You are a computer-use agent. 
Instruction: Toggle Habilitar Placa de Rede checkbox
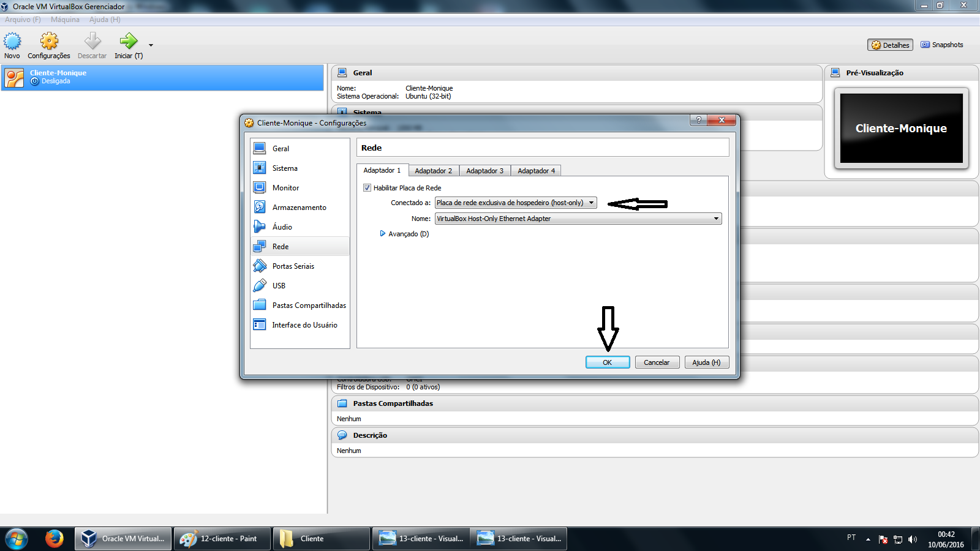pos(367,188)
